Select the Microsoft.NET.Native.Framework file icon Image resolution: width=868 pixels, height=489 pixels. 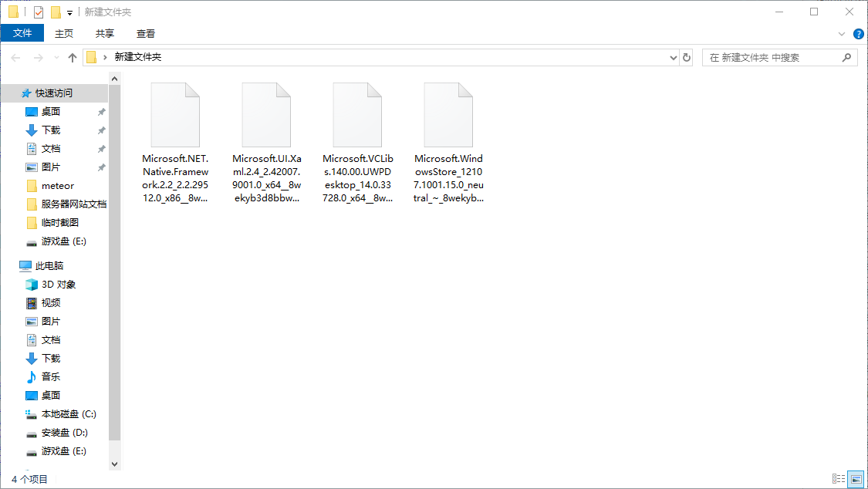pyautogui.click(x=175, y=115)
